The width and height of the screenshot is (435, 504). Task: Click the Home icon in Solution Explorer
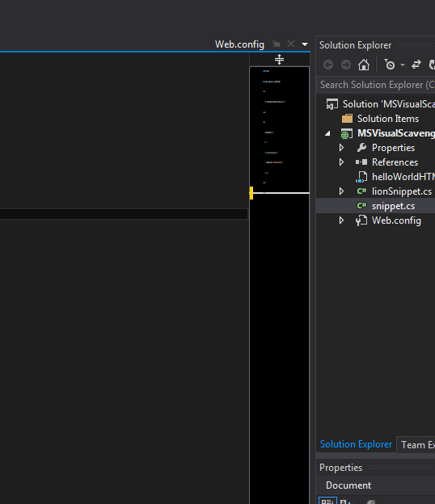click(364, 65)
